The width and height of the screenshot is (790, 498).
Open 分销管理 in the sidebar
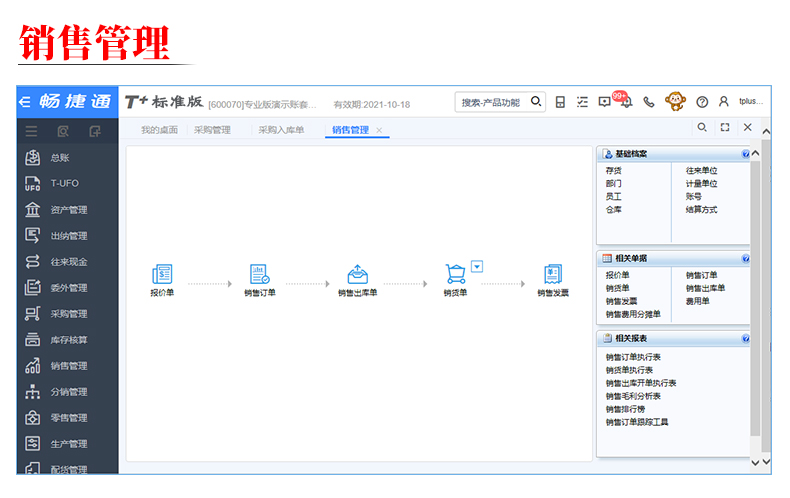point(68,392)
